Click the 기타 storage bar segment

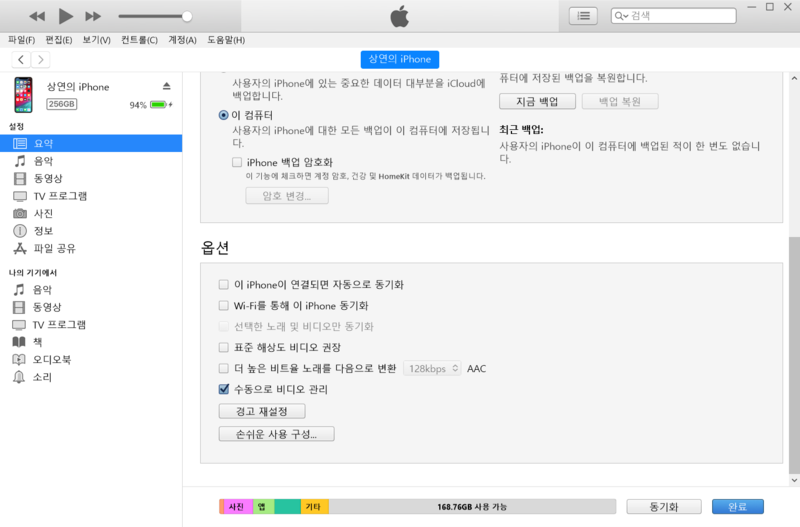point(314,507)
